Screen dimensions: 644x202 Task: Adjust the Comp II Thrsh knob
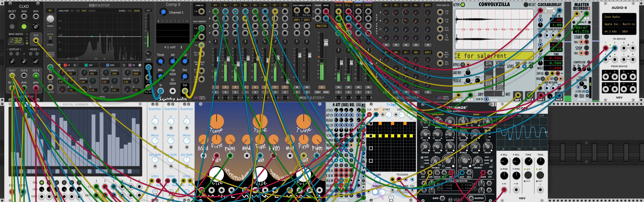[x=160, y=61]
